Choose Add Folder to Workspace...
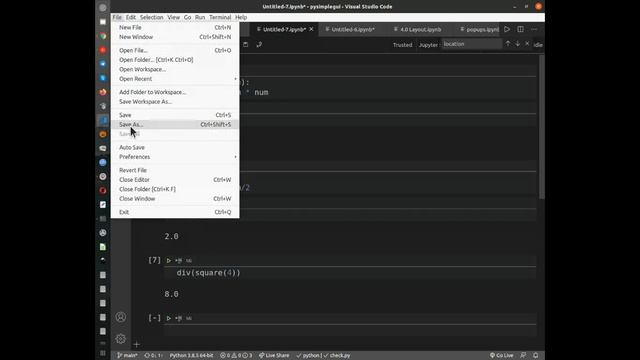 coord(175,92)
